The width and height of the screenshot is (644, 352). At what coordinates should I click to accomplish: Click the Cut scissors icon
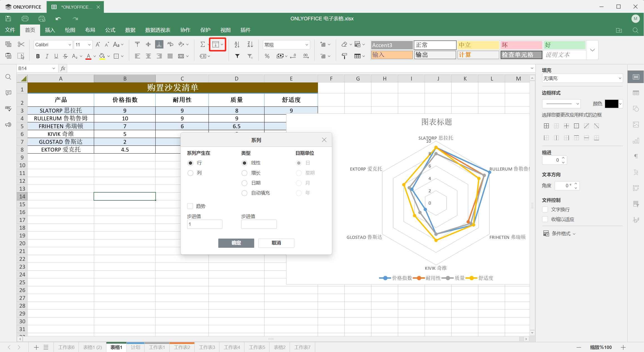(x=21, y=44)
